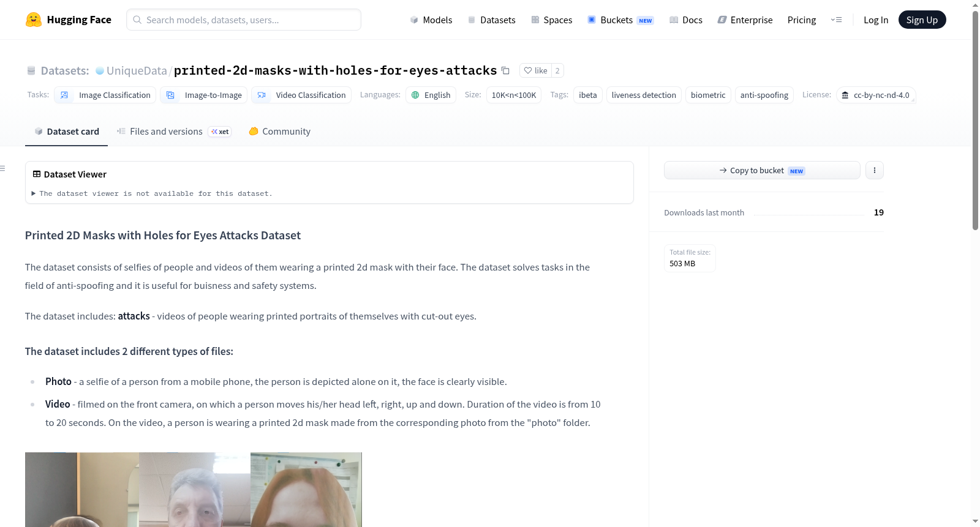Click the anti-spoofing tag
Screen dimensions: 980x527
(764, 95)
